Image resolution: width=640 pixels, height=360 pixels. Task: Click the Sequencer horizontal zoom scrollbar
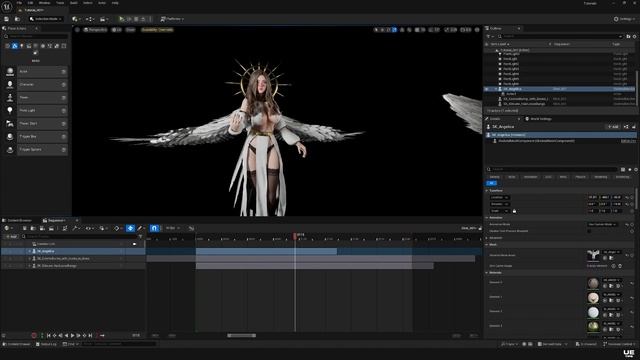(x=242, y=336)
